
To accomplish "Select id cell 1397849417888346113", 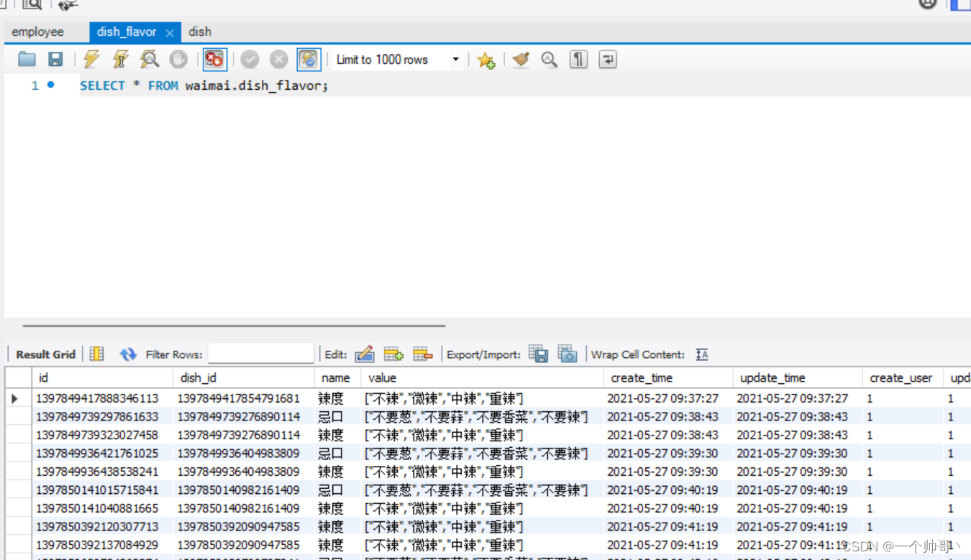I will click(104, 398).
